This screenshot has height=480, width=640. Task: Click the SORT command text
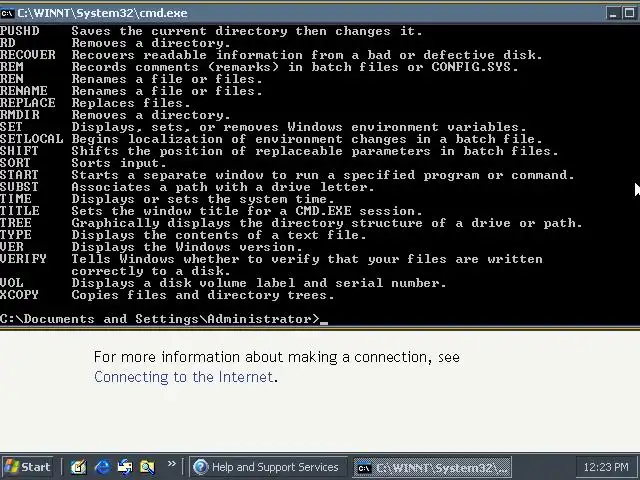pyautogui.click(x=15, y=163)
